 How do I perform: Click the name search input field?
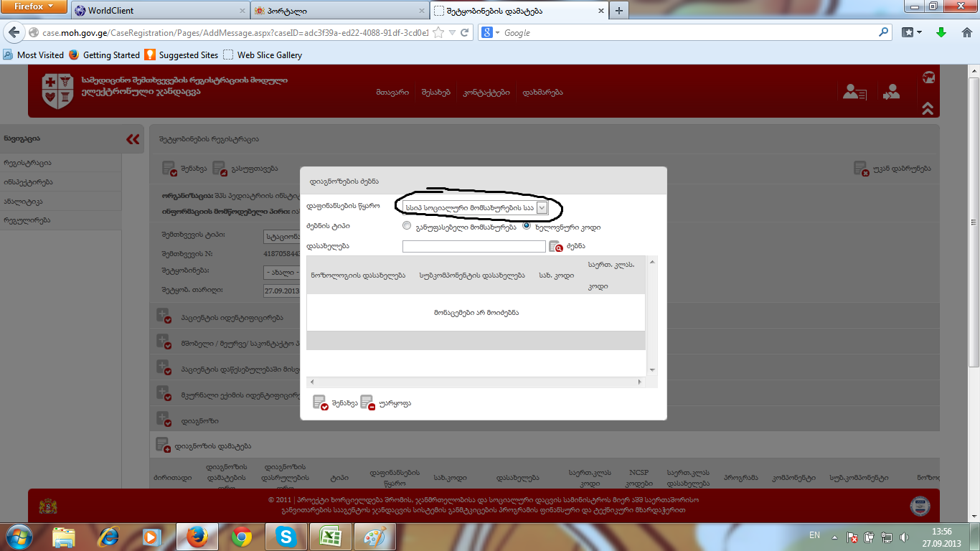tap(473, 246)
